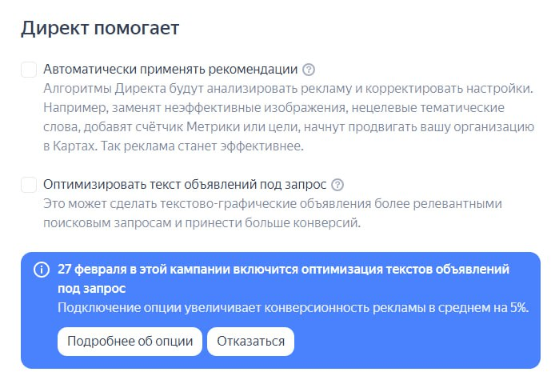Click the 'под запрос' line in banner headline
Screen dimensions: 555x392
coord(92,289)
